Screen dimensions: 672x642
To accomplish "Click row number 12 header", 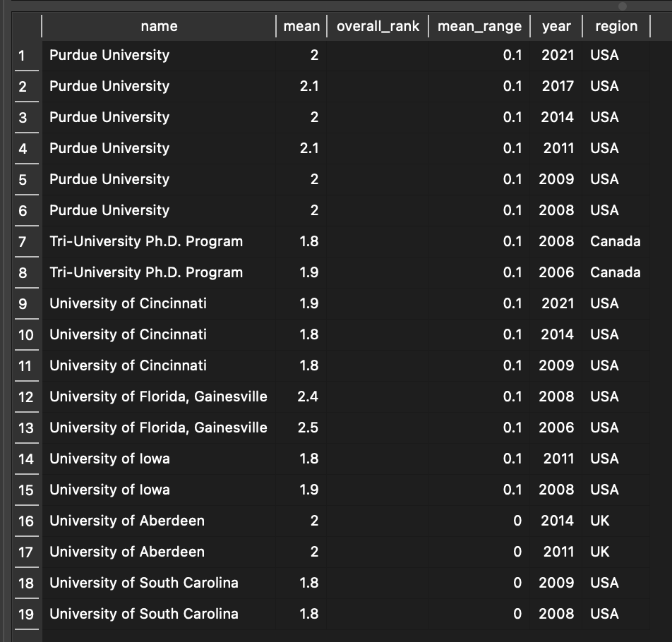I will click(x=25, y=397).
